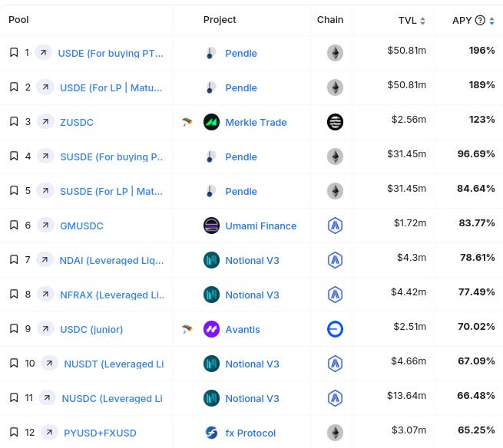Image resolution: width=503 pixels, height=448 pixels.
Task: Open external link arrow for NUSDT pool
Action: coord(49,364)
